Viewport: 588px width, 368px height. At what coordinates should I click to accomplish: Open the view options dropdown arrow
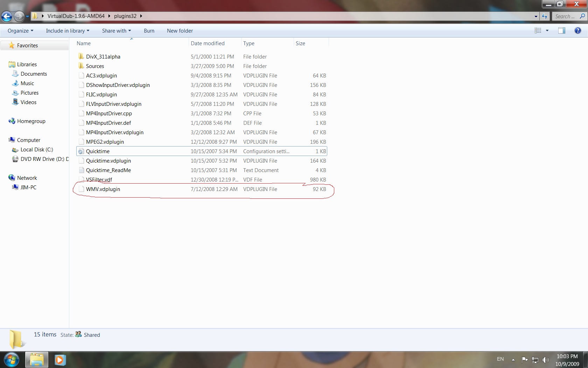tap(547, 31)
